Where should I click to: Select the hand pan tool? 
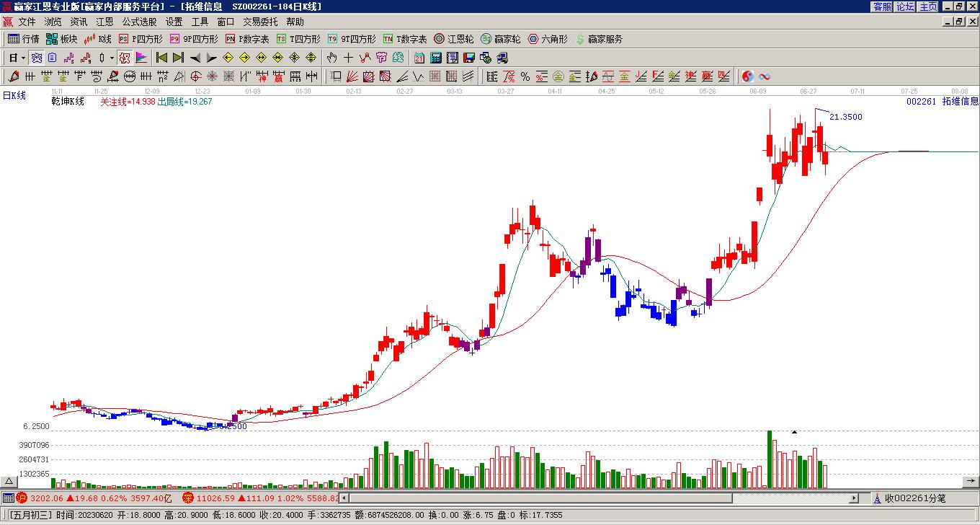(x=331, y=58)
